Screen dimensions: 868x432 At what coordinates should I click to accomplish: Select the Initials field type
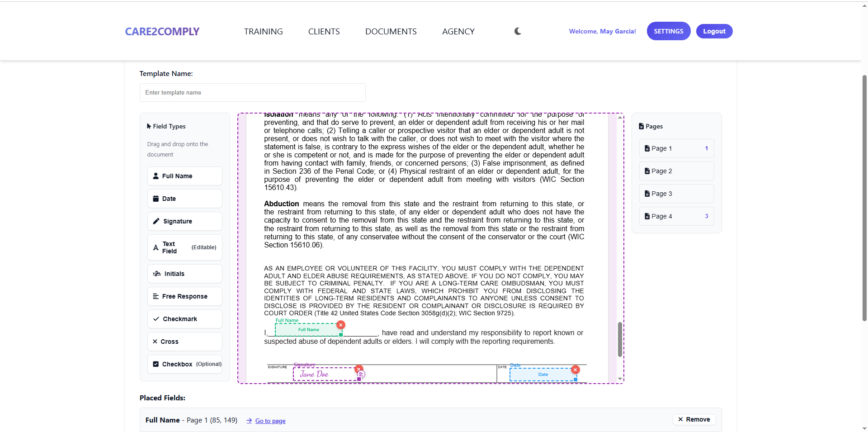pyautogui.click(x=184, y=274)
